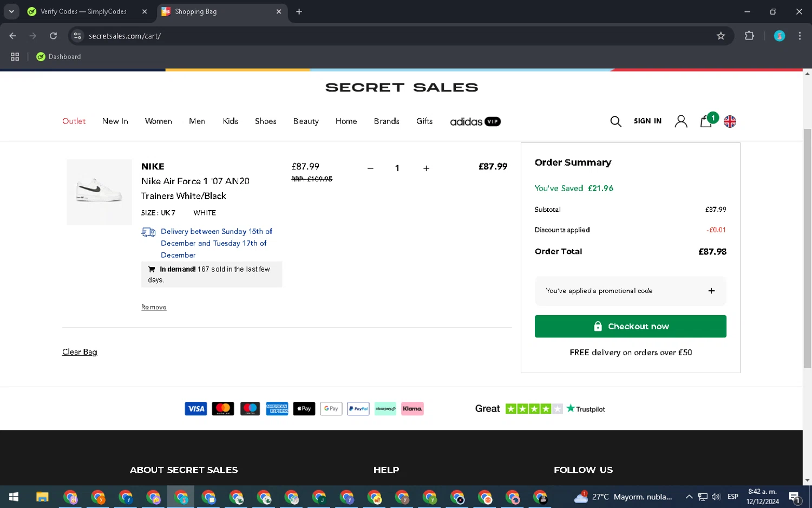Viewport: 812px width, 508px height.
Task: Open File Explorer from taskbar
Action: pyautogui.click(x=42, y=497)
